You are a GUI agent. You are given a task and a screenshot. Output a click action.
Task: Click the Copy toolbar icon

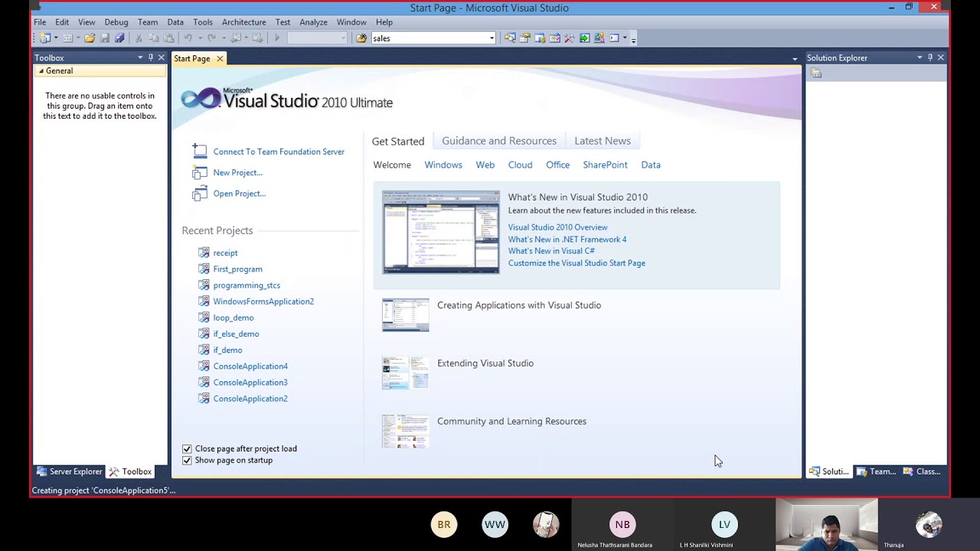(154, 38)
